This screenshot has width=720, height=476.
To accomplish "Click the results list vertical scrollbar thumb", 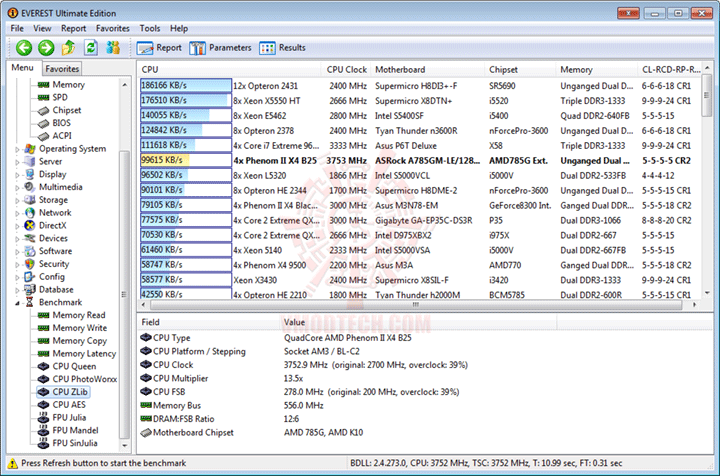I will coord(706,95).
